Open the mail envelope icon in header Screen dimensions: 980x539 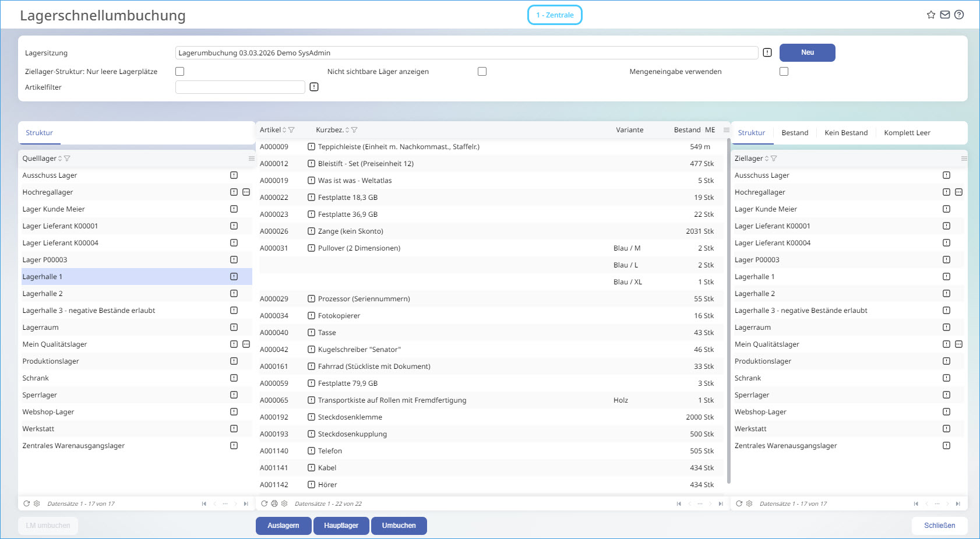[945, 15]
